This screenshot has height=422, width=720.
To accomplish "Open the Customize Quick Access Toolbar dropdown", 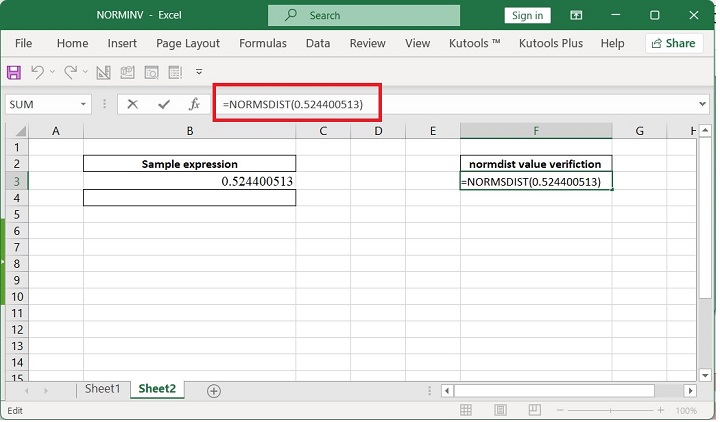I will pyautogui.click(x=199, y=72).
